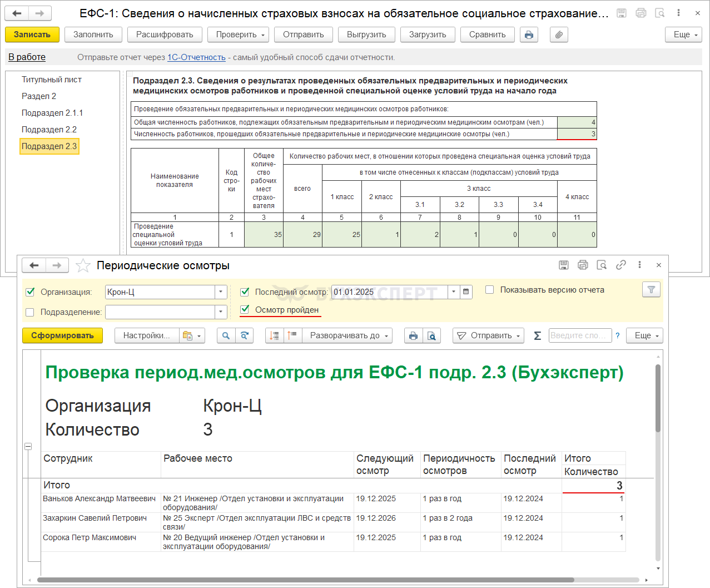This screenshot has width=710, height=588.
Task: Click the funnel filter icon
Action: [x=651, y=289]
